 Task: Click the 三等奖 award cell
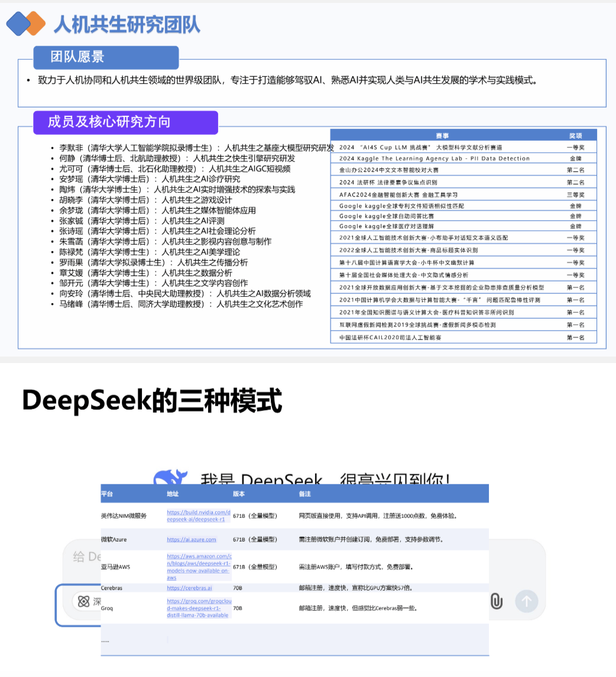(x=575, y=195)
